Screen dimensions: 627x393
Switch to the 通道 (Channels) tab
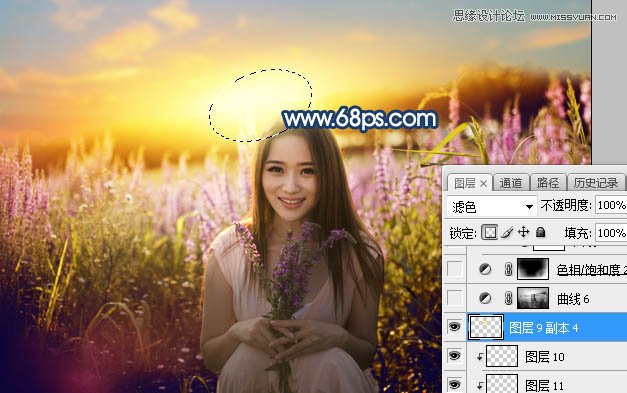[x=511, y=183]
